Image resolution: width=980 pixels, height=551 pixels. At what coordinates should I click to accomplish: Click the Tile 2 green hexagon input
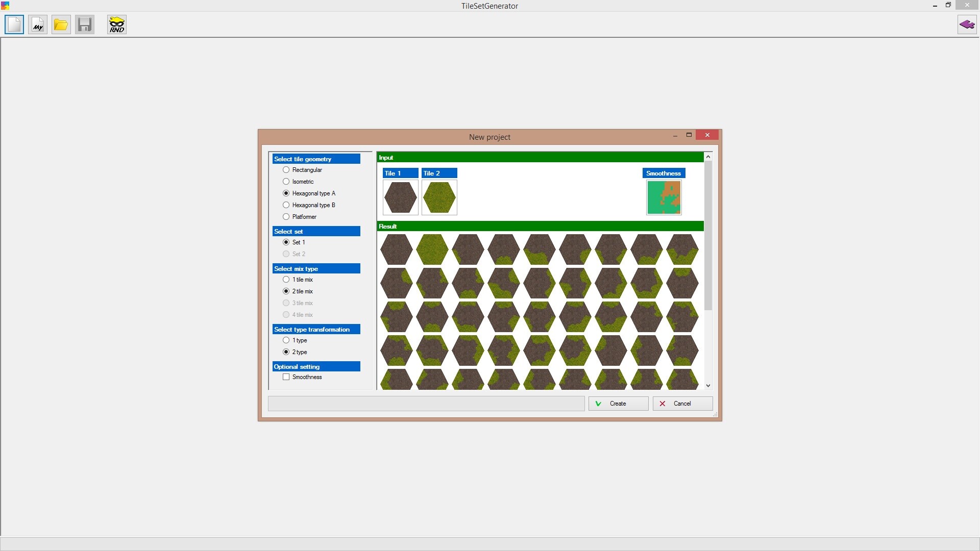click(439, 197)
